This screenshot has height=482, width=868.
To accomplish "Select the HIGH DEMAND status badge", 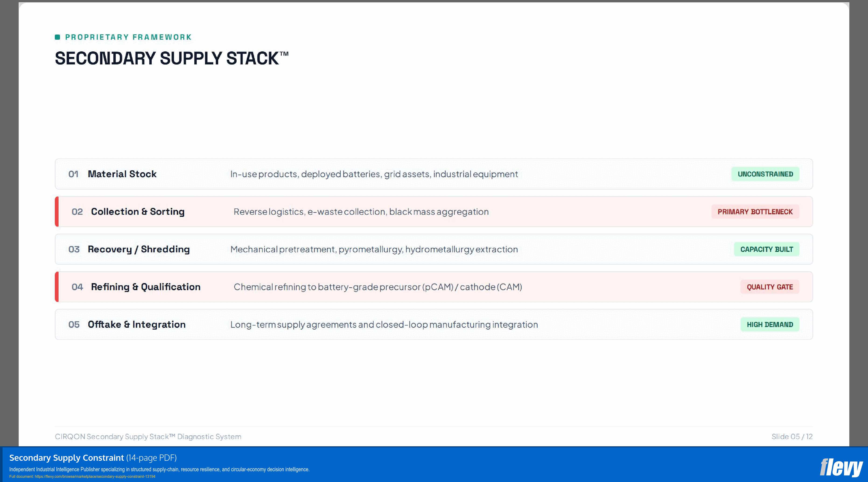I will pos(770,325).
